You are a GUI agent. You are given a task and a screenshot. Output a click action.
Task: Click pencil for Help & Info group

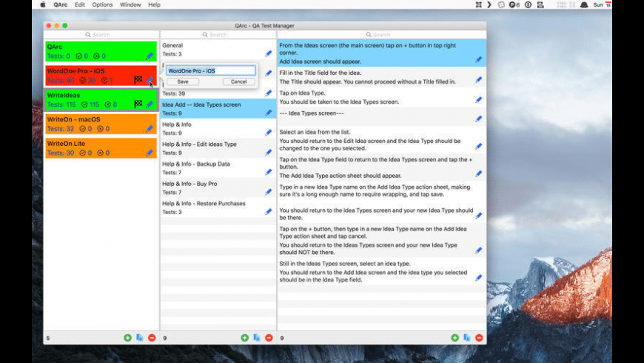tap(268, 133)
